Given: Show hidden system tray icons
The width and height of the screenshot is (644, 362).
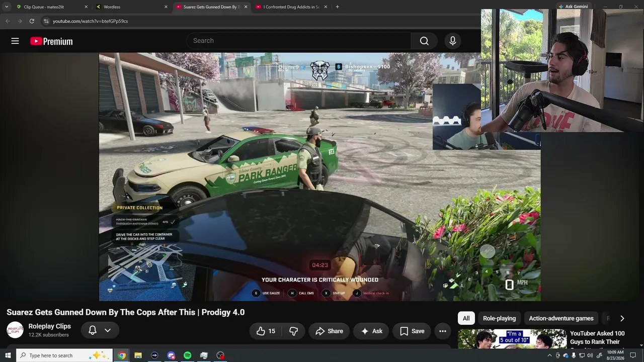Looking at the screenshot, I should pyautogui.click(x=549, y=355).
